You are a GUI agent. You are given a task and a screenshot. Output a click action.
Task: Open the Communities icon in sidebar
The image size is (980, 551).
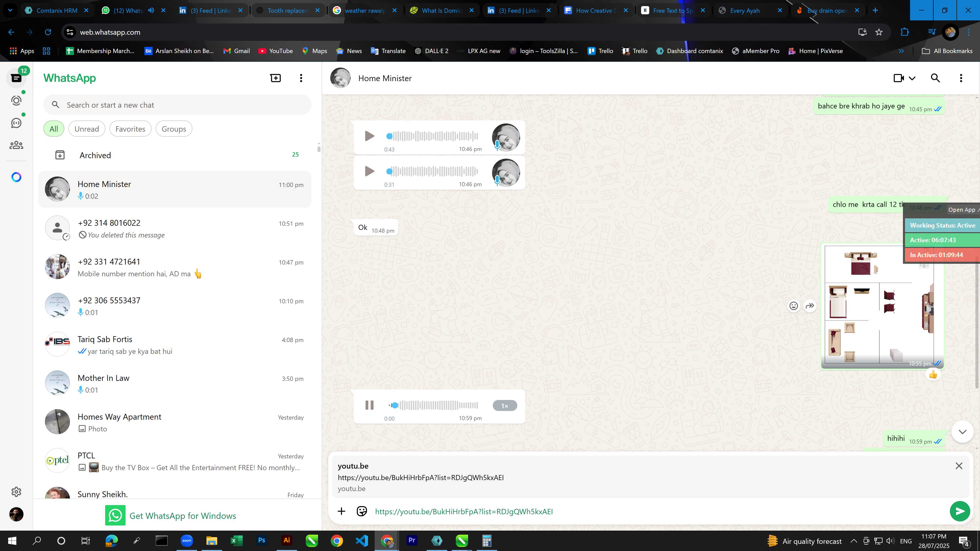click(x=16, y=145)
